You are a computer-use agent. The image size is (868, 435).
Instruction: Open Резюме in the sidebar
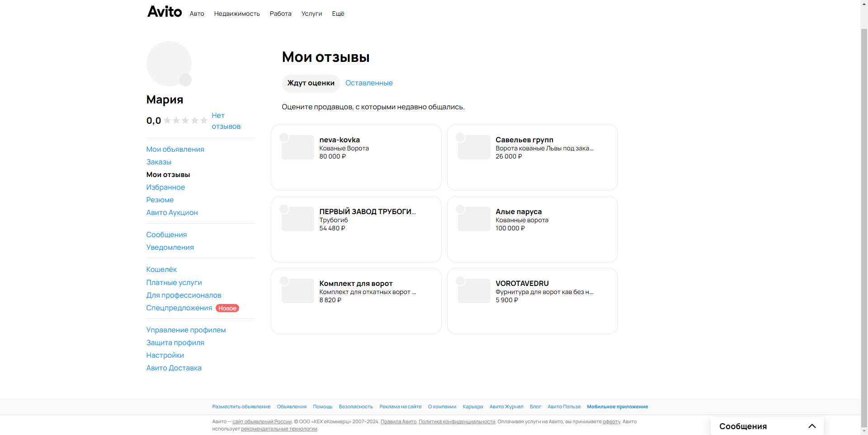click(x=160, y=200)
